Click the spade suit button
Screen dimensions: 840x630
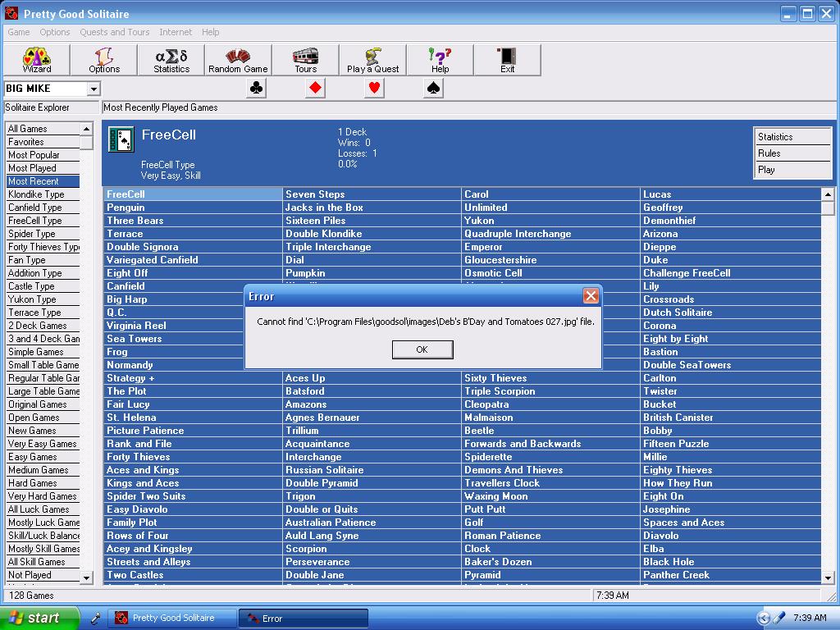click(433, 88)
